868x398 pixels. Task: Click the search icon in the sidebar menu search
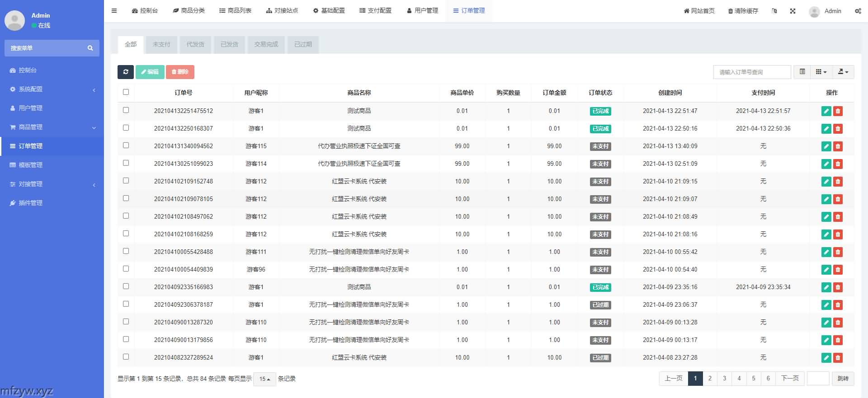click(x=90, y=48)
